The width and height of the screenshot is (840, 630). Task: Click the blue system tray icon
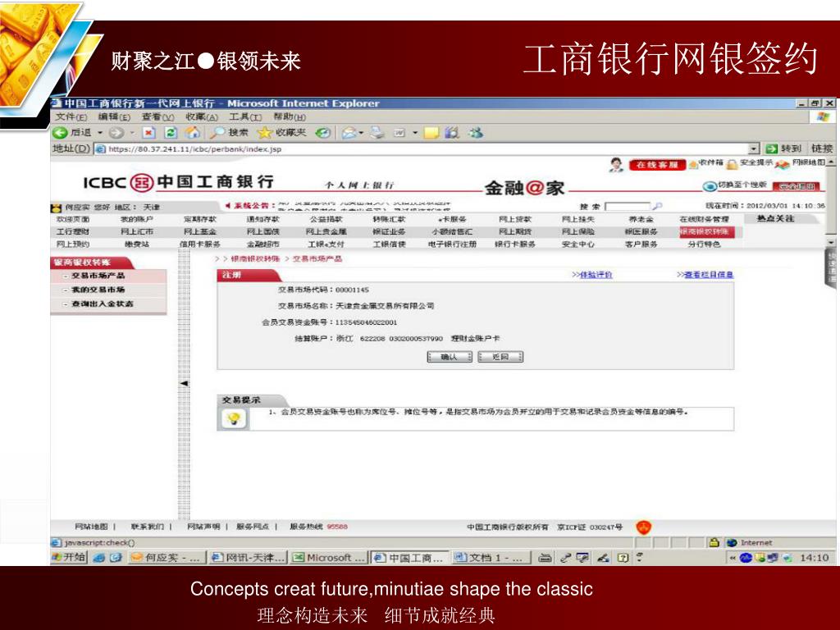(x=746, y=558)
